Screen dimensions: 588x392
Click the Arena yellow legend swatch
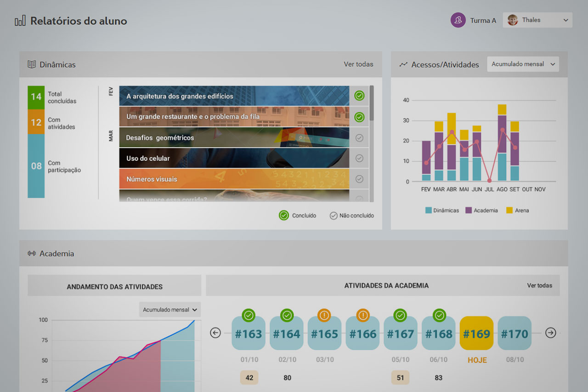pos(509,210)
